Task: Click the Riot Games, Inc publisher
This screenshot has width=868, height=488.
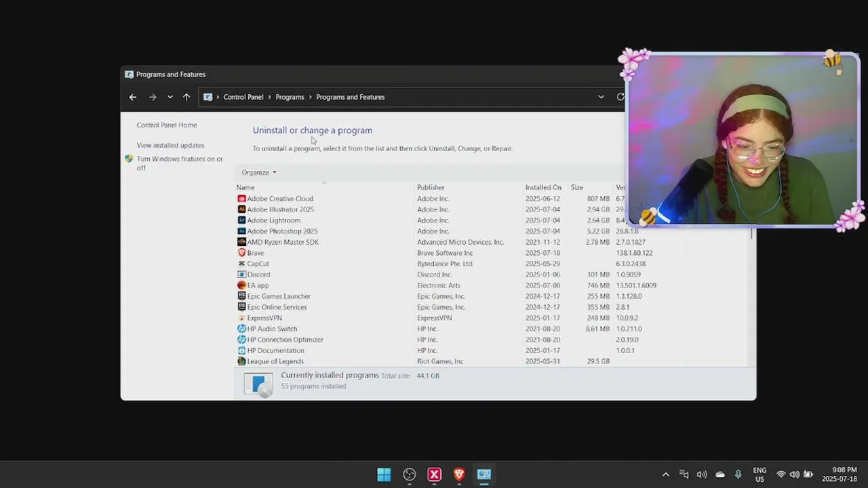Action: [x=440, y=361]
